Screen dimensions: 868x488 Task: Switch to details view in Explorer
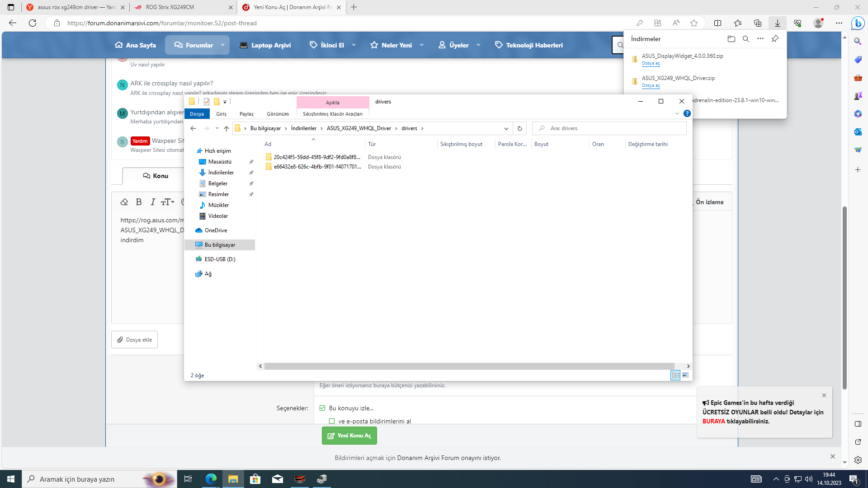click(x=675, y=375)
